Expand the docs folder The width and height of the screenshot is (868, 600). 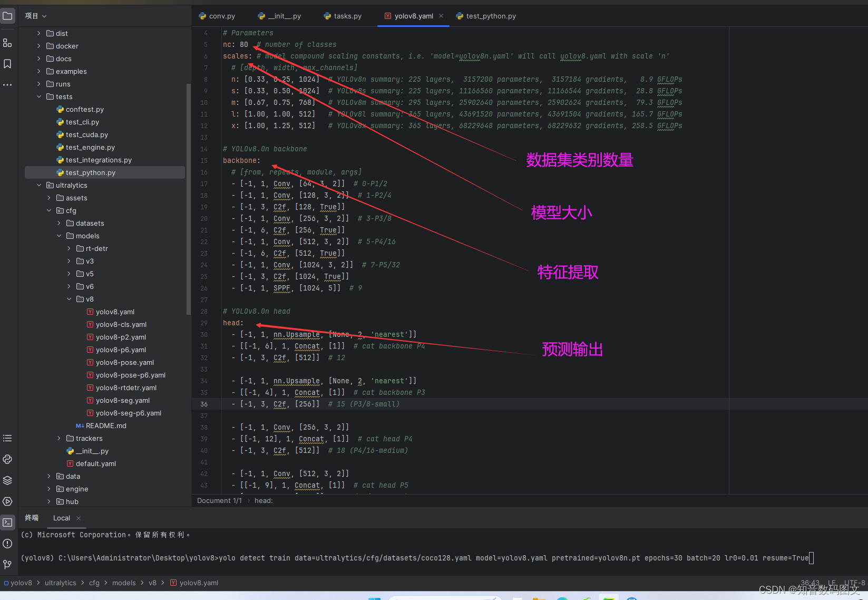pos(39,59)
